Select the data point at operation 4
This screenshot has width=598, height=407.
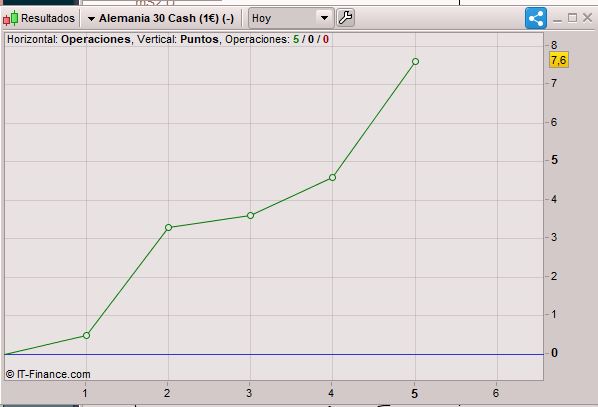[332, 177]
